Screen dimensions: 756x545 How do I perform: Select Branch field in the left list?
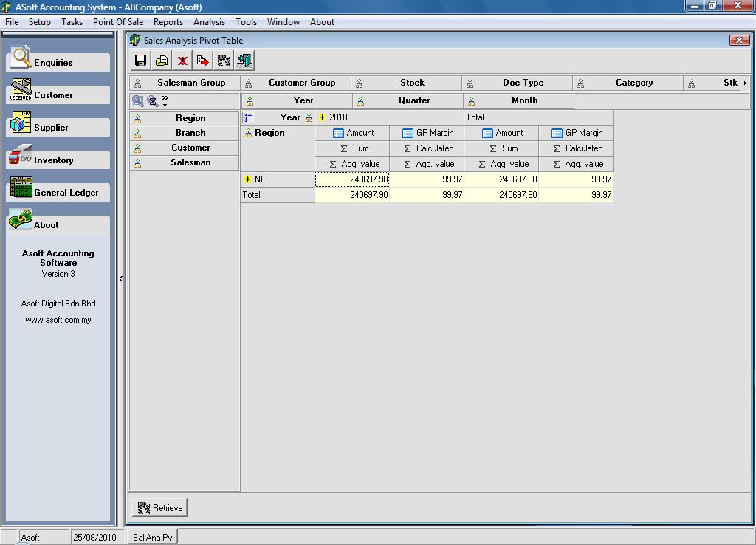coord(184,133)
